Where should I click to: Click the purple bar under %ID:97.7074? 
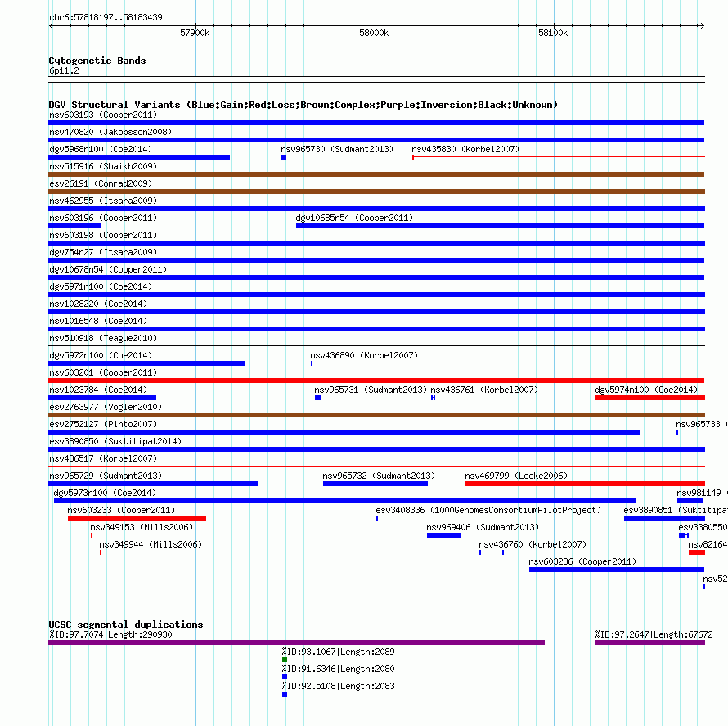[x=297, y=643]
